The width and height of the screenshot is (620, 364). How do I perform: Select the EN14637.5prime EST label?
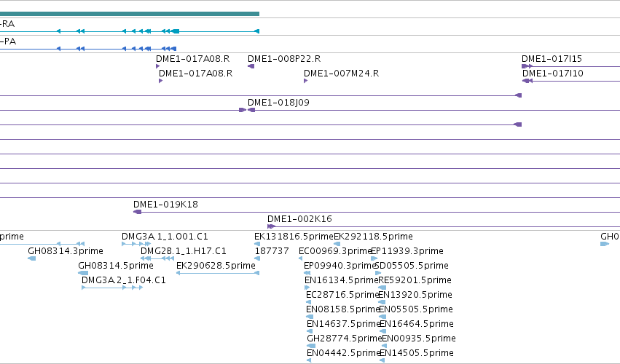pos(343,325)
